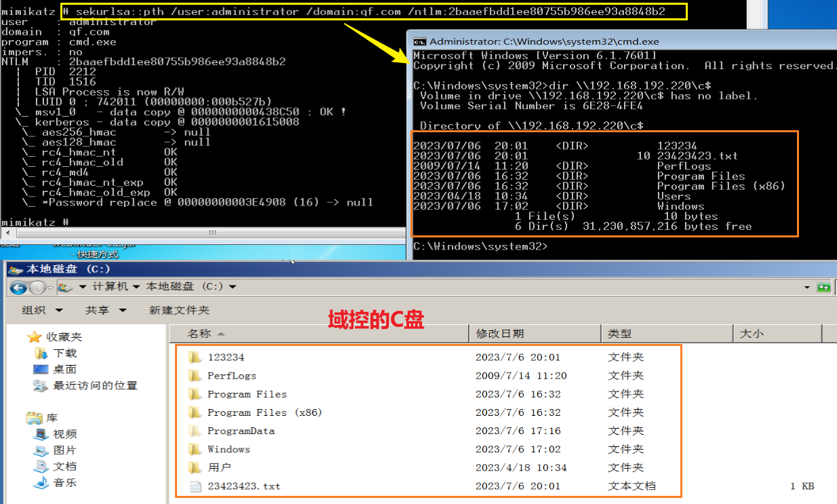Select the 123234 folder name
Screen dimensions: 837x504
[x=226, y=357]
